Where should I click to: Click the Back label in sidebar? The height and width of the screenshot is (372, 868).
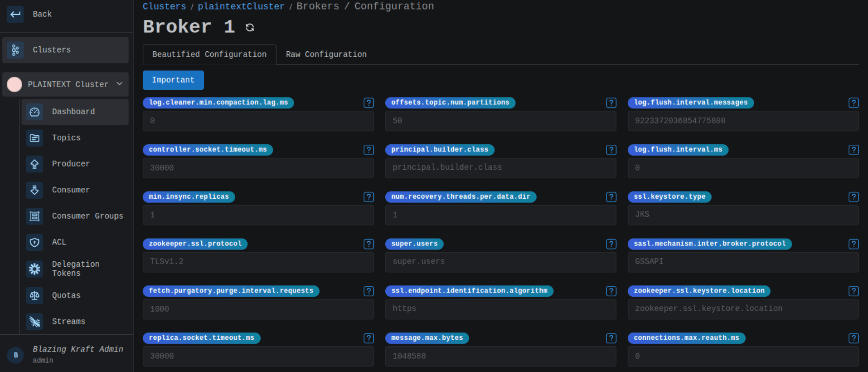pos(42,14)
